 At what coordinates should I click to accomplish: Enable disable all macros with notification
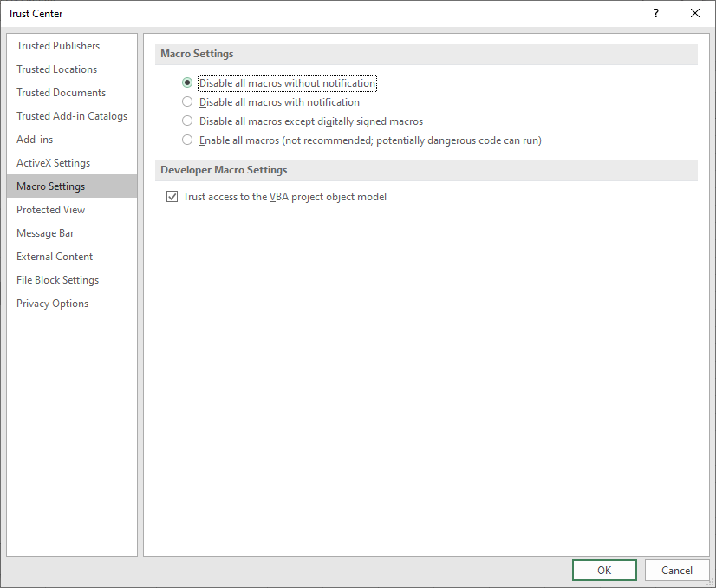click(186, 101)
